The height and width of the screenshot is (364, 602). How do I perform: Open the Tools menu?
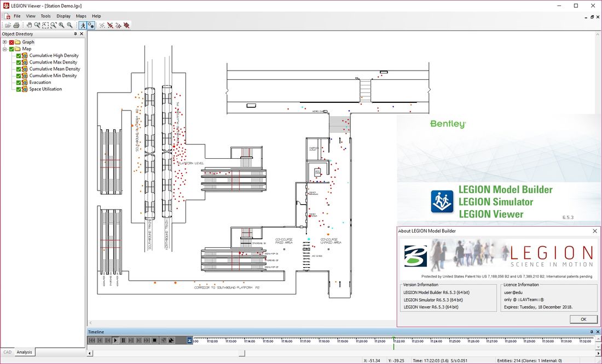pyautogui.click(x=45, y=16)
